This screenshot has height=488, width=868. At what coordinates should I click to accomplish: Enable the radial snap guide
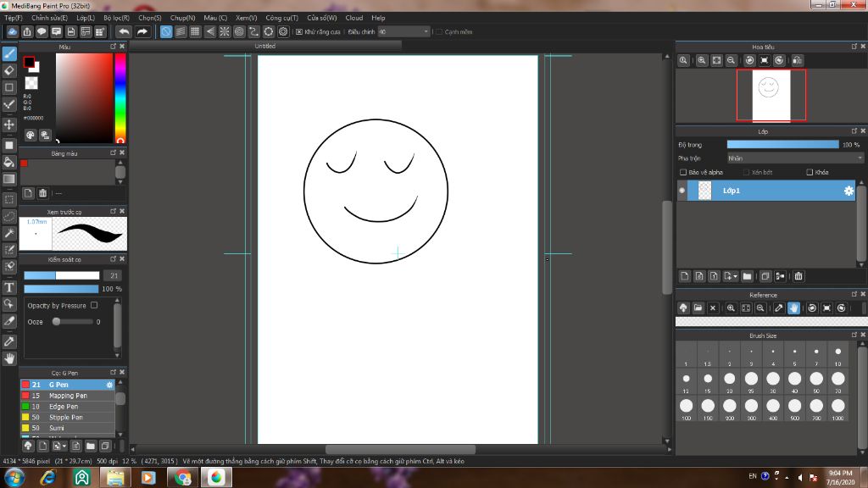coord(224,31)
